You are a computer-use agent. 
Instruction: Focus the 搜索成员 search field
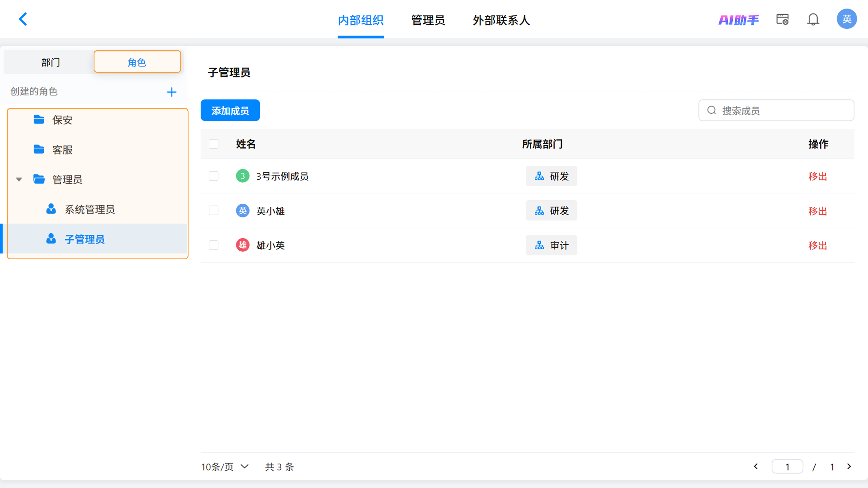coord(776,110)
